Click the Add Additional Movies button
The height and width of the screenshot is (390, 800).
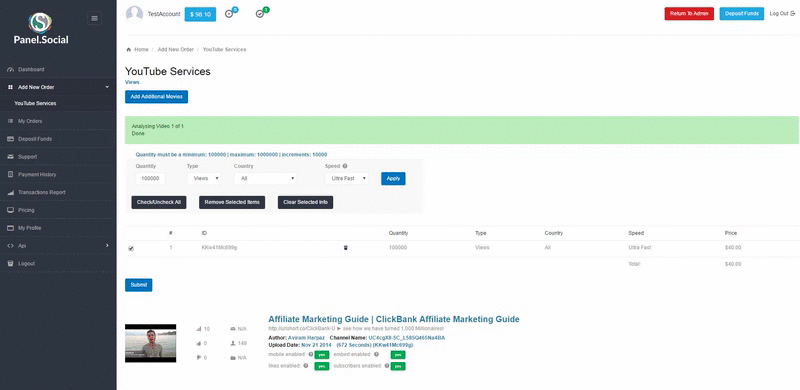(157, 97)
